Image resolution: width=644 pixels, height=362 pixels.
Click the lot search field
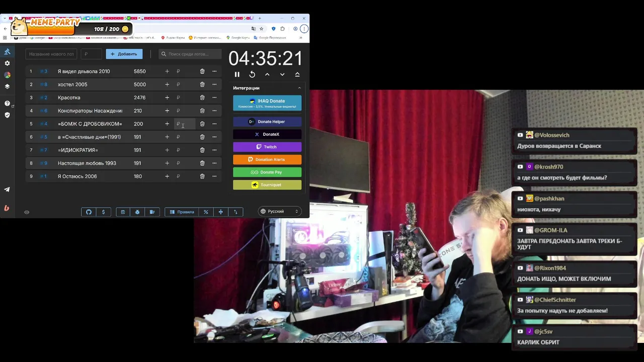[x=190, y=54]
